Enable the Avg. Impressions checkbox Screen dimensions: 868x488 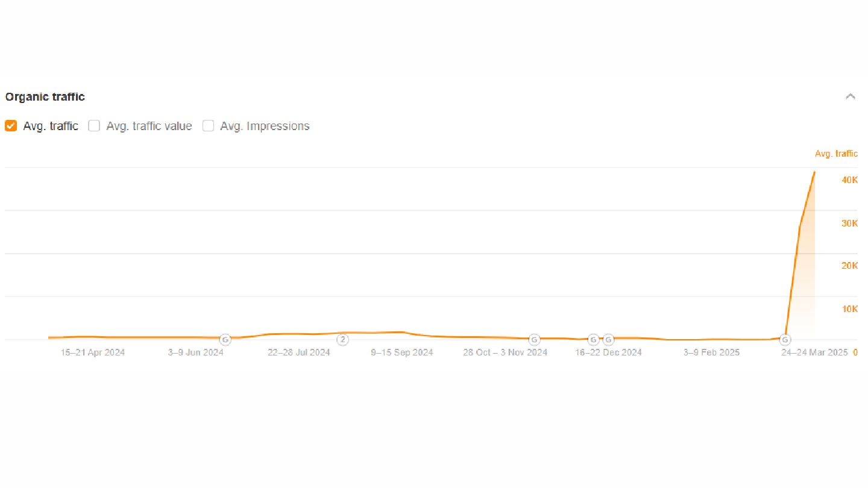(208, 126)
